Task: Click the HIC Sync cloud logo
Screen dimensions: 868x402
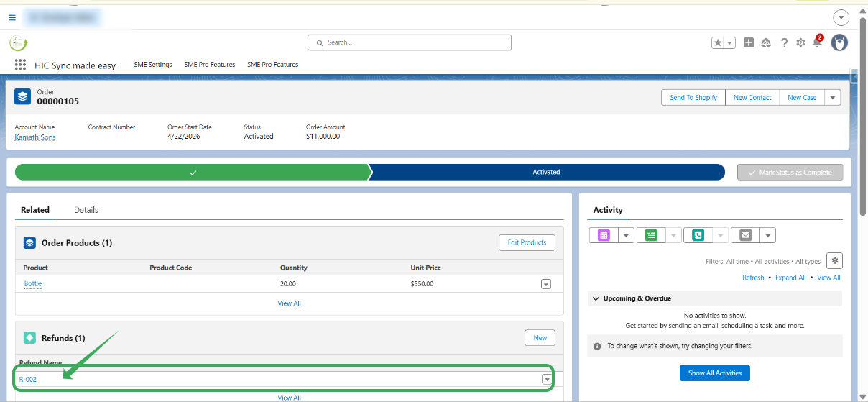Action: [x=19, y=43]
